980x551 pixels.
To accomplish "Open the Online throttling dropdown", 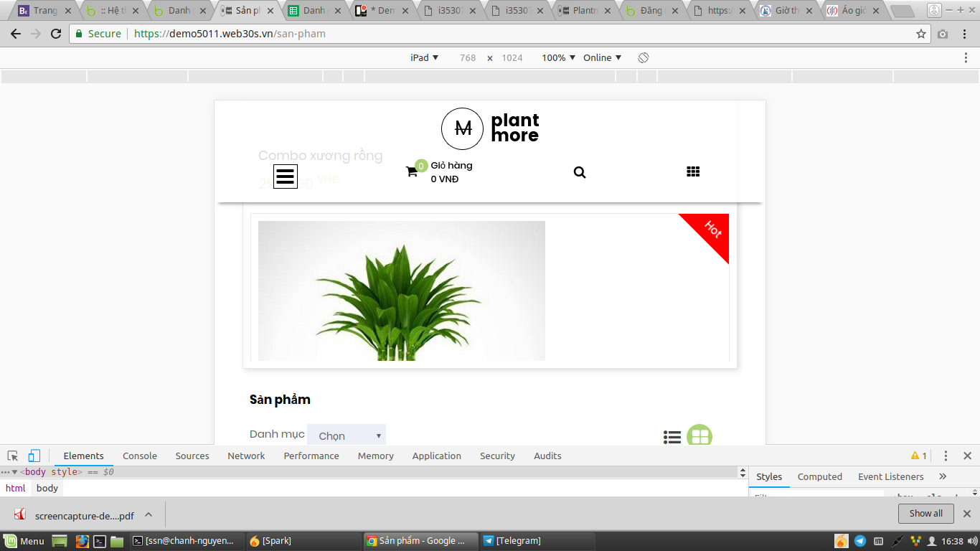I will tap(602, 57).
